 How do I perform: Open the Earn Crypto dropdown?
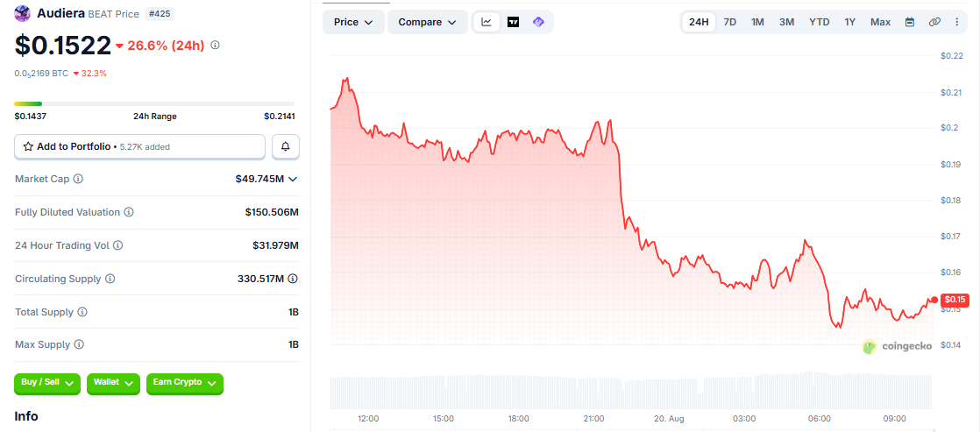184,383
